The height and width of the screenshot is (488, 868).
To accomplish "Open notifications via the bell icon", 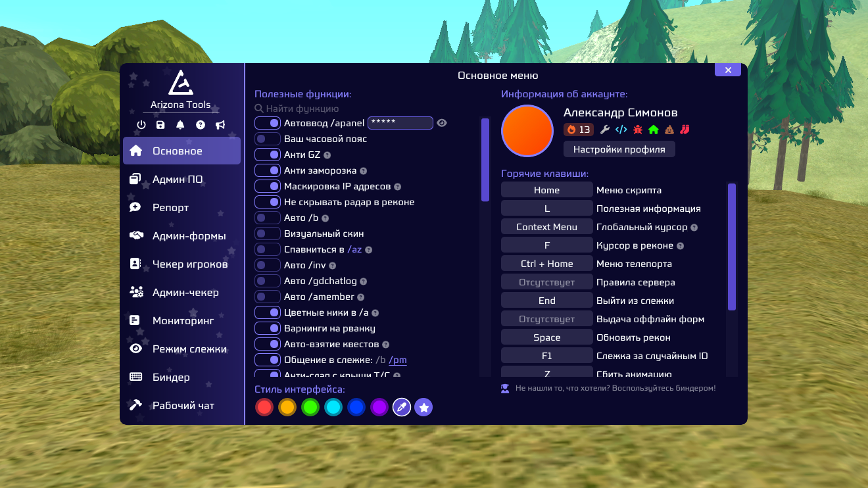I will 180,125.
